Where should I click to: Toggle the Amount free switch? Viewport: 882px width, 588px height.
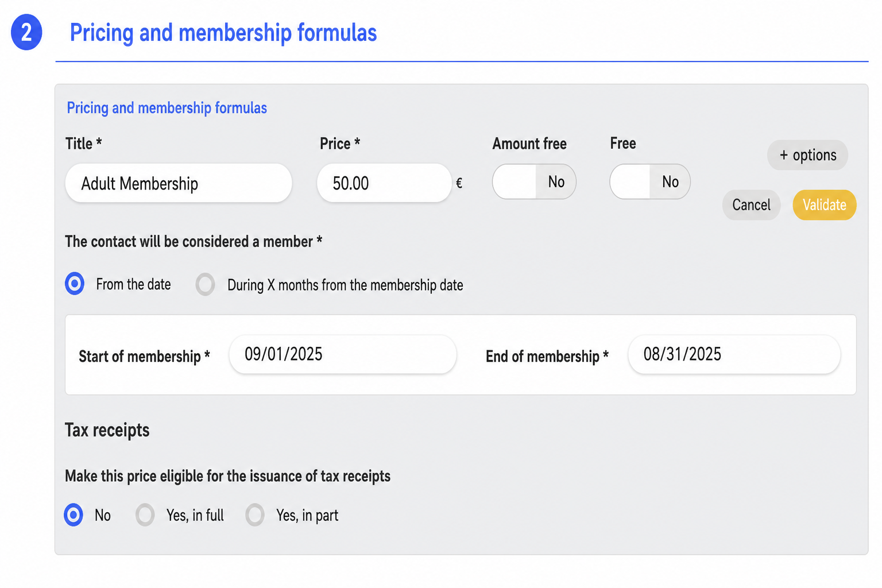[534, 181]
